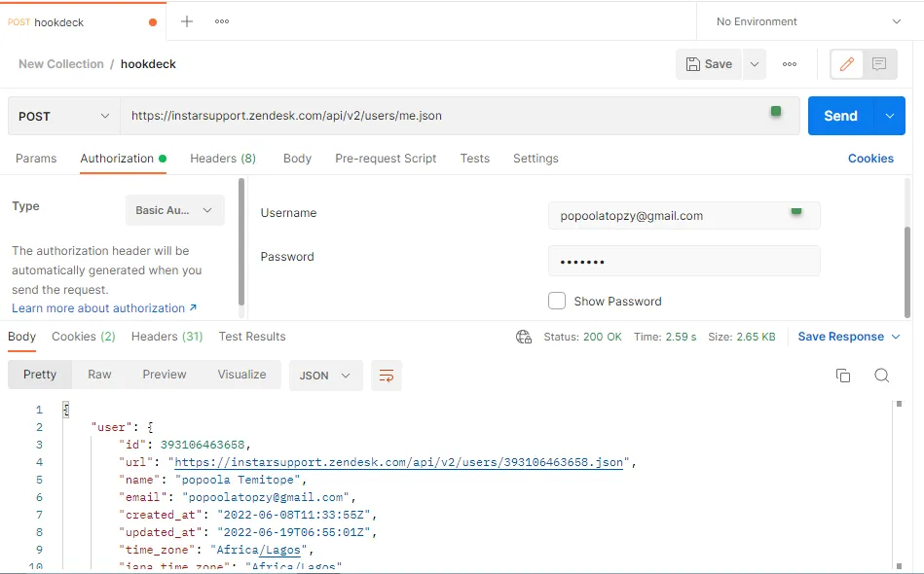Expand the Save options arrow

click(x=755, y=64)
